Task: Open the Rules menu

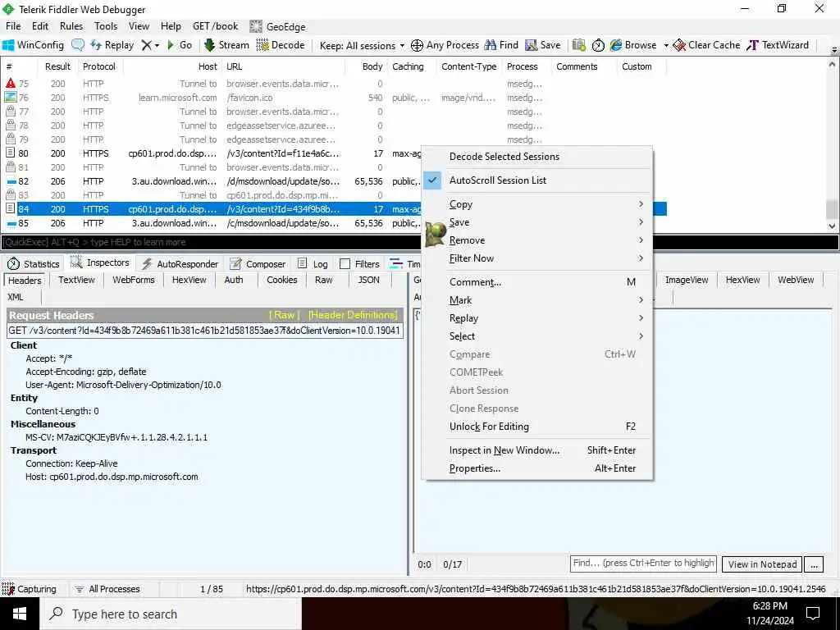Action: point(71,26)
